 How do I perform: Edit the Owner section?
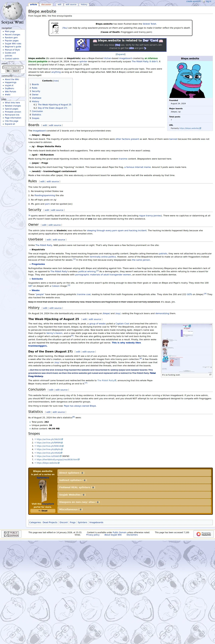pyautogui.click(x=44, y=225)
